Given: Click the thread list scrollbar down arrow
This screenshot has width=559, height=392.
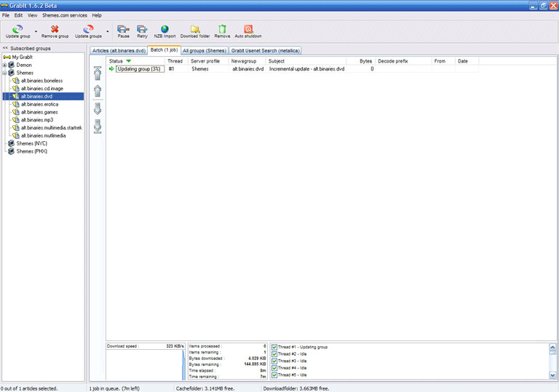Looking at the screenshot, I should (552, 375).
